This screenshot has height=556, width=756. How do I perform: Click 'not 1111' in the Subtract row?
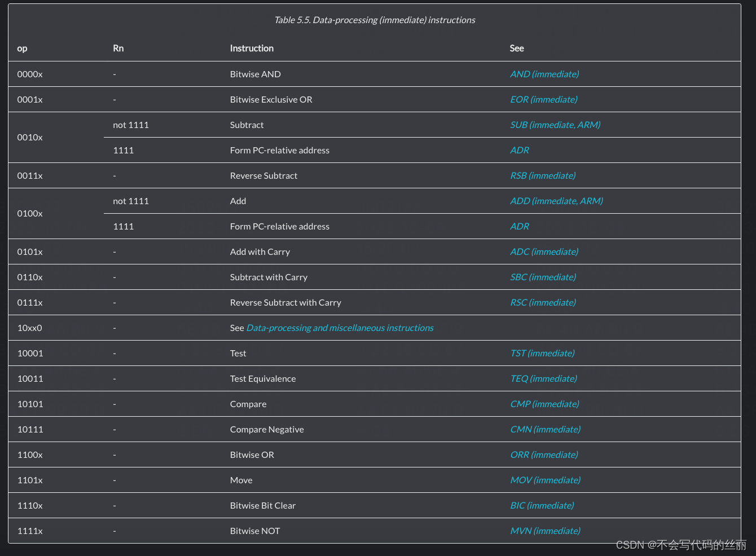131,125
